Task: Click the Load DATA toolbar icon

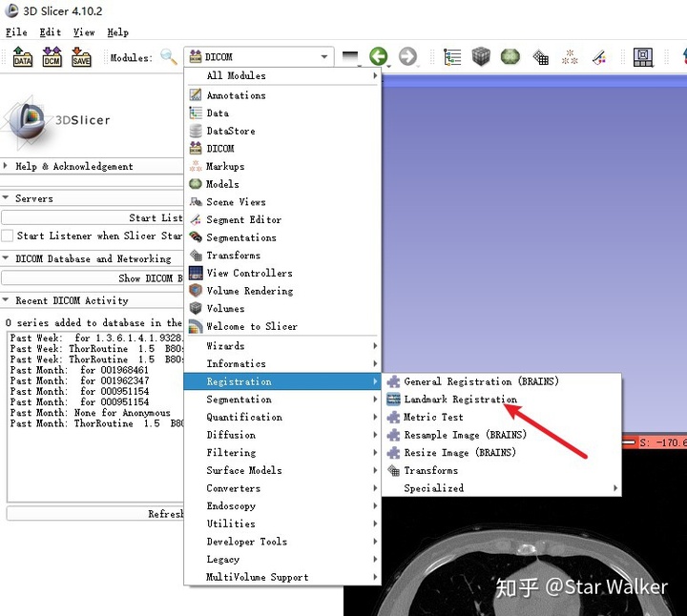Action: (22, 57)
